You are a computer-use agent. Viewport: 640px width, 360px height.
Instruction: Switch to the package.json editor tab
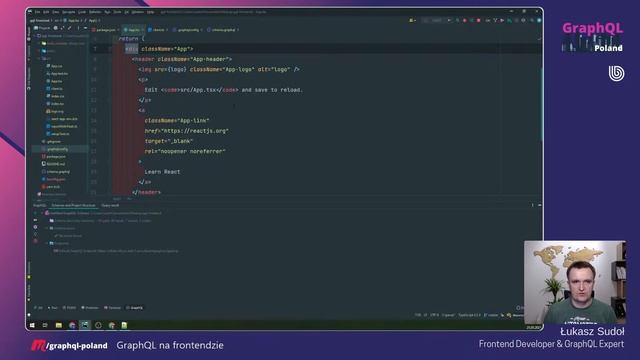106,30
